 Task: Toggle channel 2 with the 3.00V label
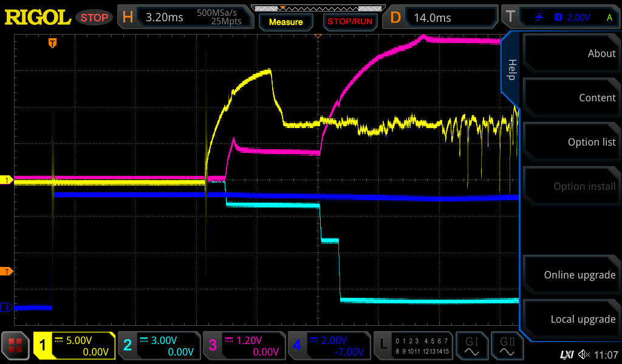159,346
